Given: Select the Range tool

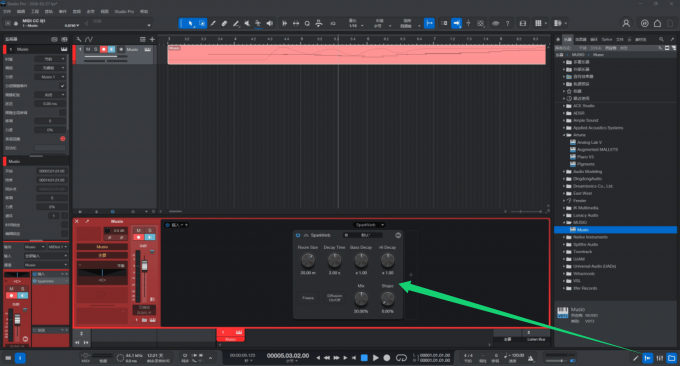Looking at the screenshot, I should pos(202,23).
